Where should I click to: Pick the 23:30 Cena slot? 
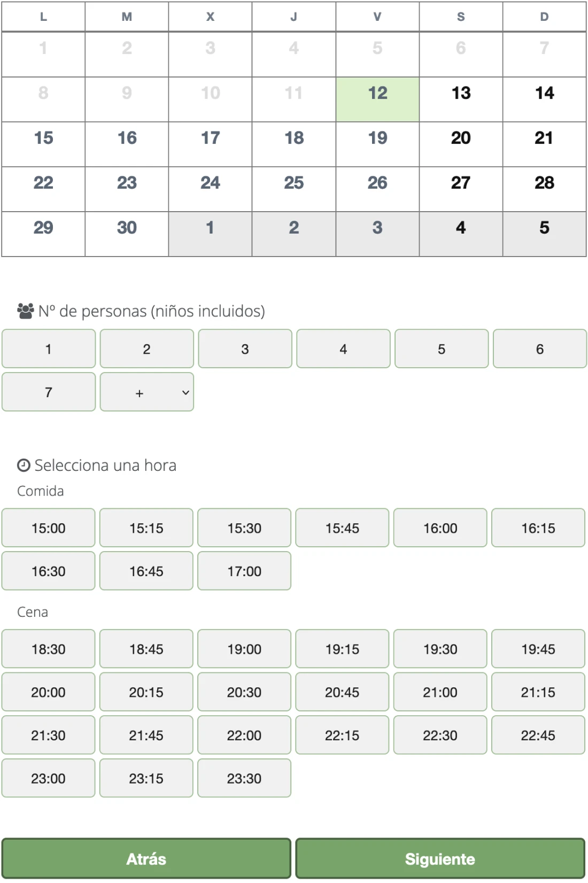pos(244,778)
